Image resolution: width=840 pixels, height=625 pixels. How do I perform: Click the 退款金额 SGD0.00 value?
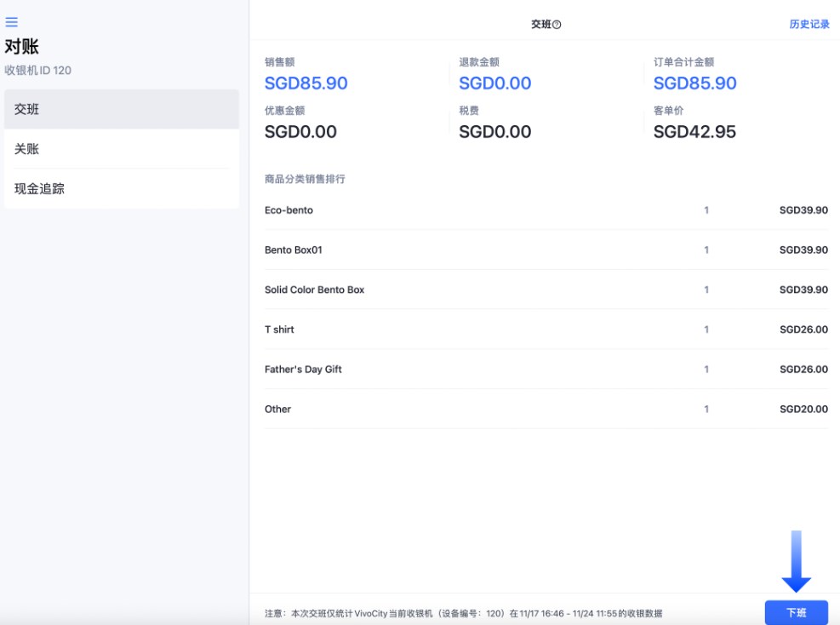495,83
